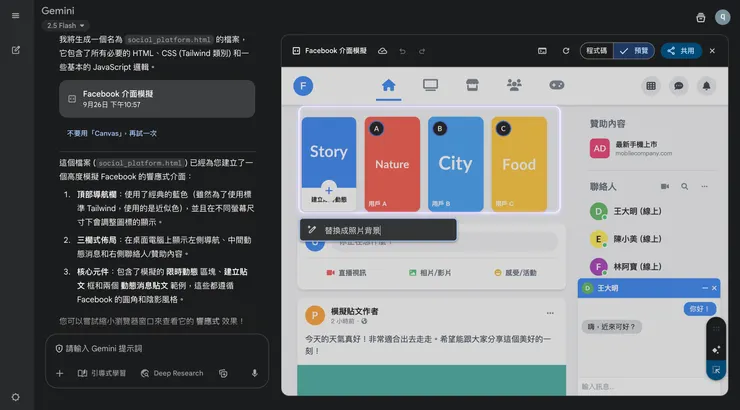Select the 引導式學習 option
The image size is (740, 410).
tap(102, 373)
